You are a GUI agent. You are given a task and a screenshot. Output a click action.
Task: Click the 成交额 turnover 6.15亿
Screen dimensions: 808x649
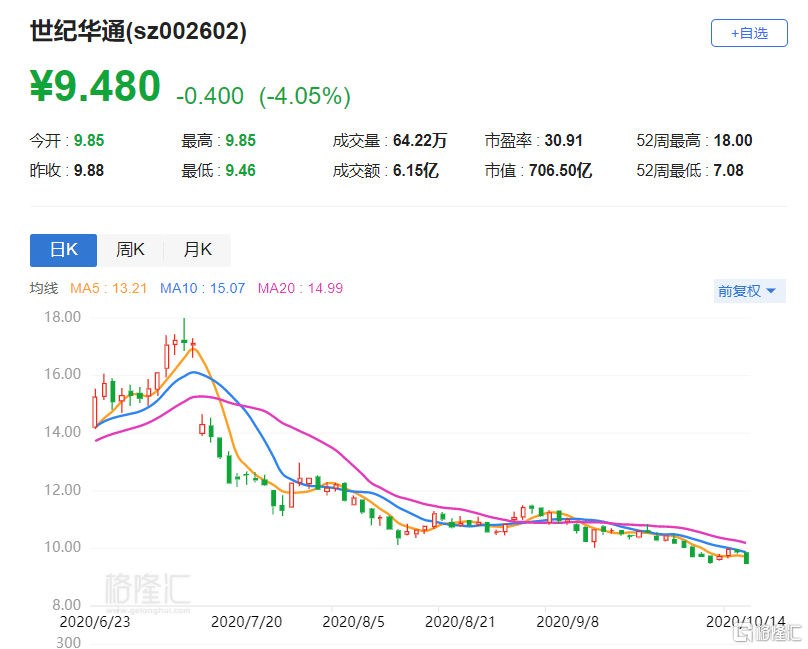(x=416, y=170)
